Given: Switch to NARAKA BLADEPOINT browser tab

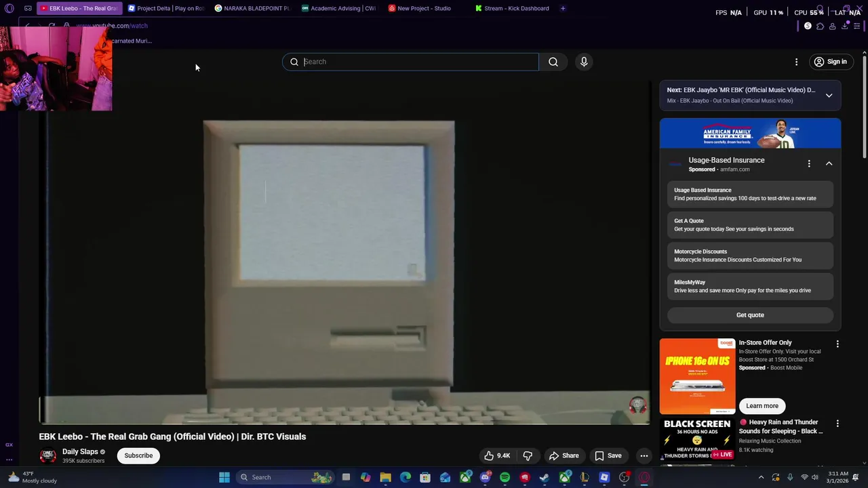Looking at the screenshot, I should pos(252,8).
